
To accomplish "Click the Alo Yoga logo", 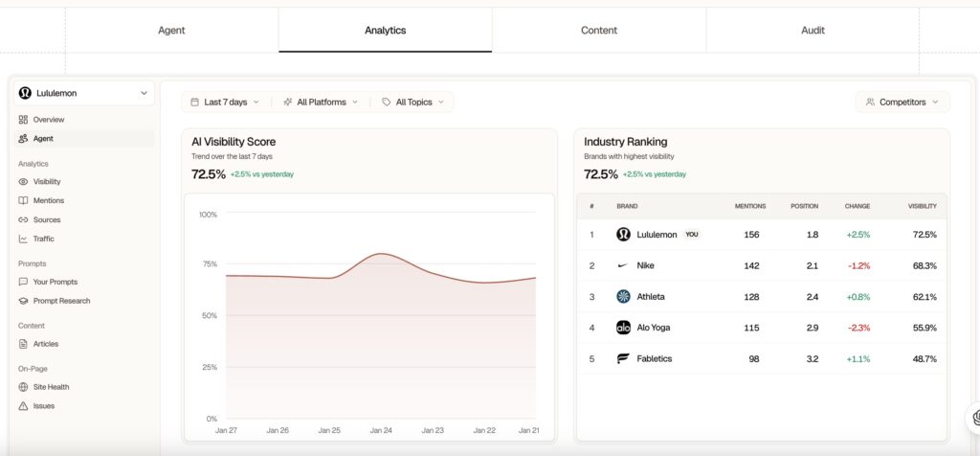I will coord(623,328).
